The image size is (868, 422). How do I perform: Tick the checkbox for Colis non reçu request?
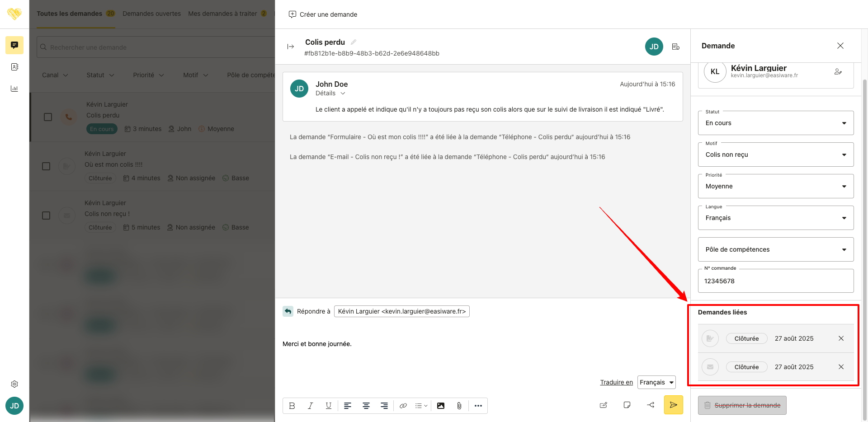[x=46, y=216]
